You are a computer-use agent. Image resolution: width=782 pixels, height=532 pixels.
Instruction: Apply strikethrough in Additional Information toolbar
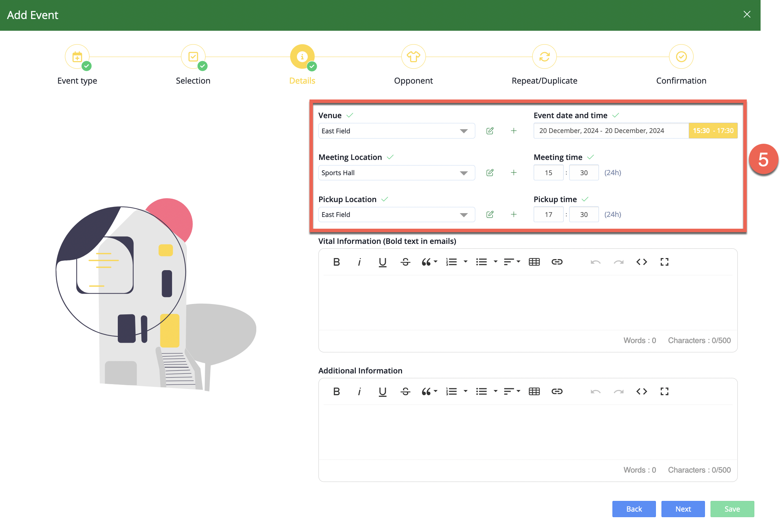point(405,392)
